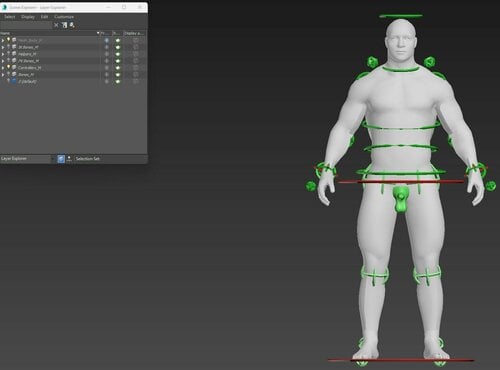This screenshot has height=370, width=500.
Task: Toggle visibility bulb of Bones_H layer
Action: click(x=9, y=74)
